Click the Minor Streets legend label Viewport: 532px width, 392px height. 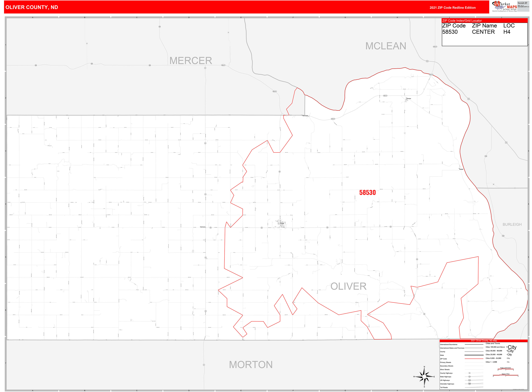445,369
